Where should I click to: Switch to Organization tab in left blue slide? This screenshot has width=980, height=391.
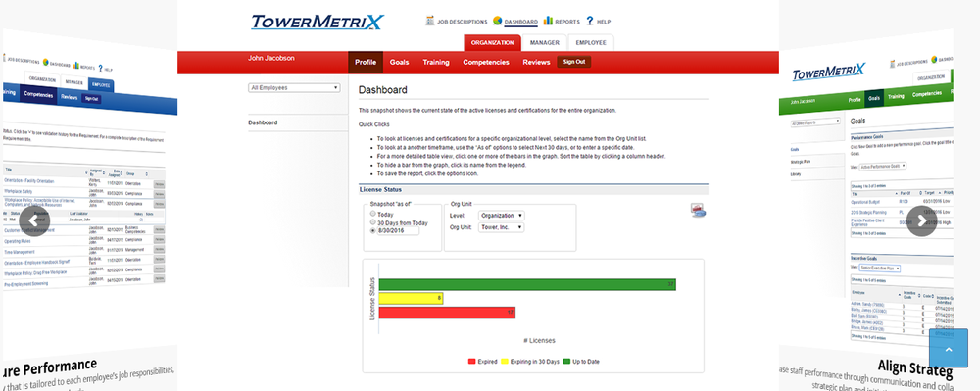[x=42, y=79]
